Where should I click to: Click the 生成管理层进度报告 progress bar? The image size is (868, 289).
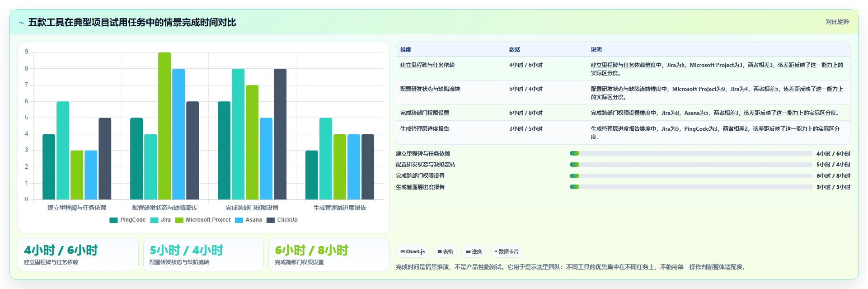(691, 187)
